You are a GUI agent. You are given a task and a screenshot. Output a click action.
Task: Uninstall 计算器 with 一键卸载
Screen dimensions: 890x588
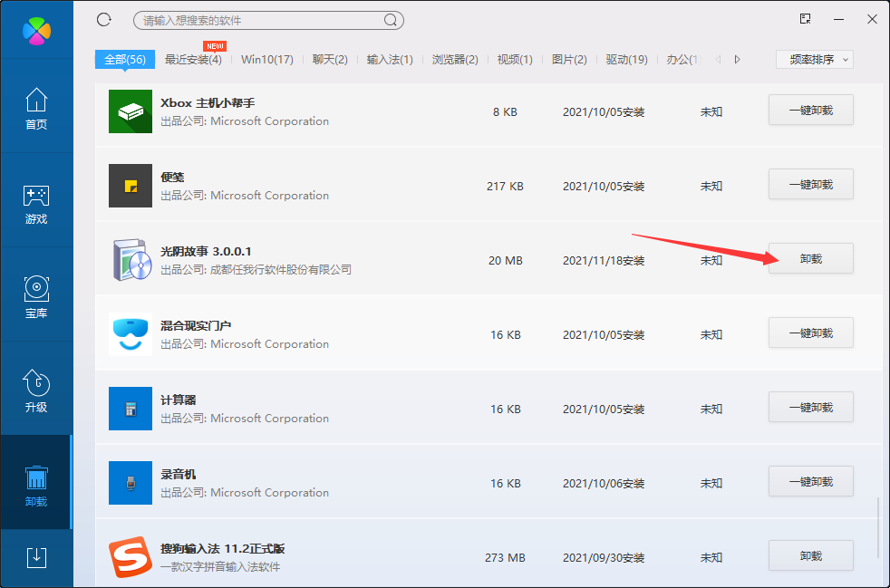click(810, 408)
